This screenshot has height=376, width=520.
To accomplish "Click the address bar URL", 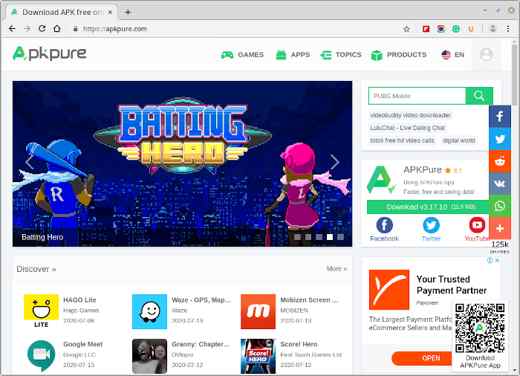I will [115, 29].
